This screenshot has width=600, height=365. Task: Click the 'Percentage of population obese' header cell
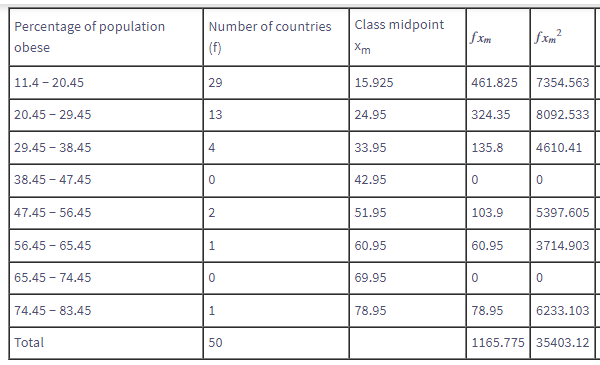[x=106, y=37]
